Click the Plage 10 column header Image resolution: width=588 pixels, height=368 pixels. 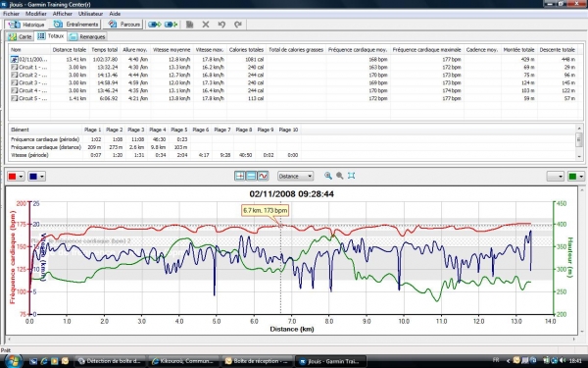tap(289, 130)
